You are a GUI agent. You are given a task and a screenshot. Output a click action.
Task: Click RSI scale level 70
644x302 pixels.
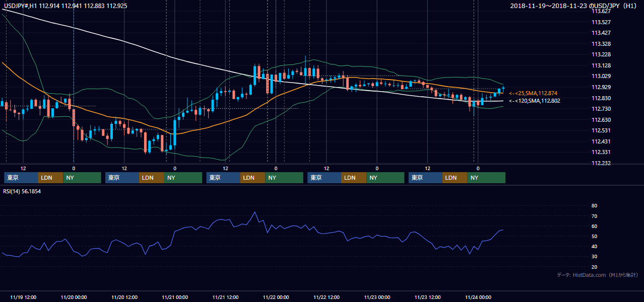pyautogui.click(x=594, y=216)
